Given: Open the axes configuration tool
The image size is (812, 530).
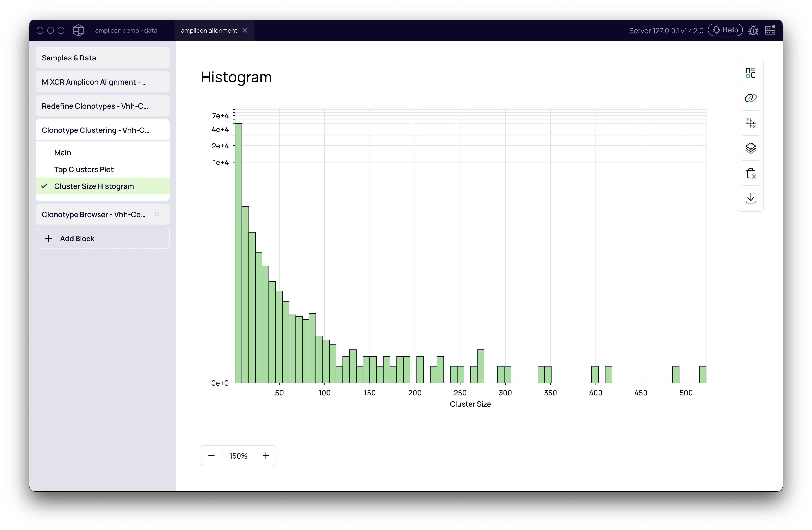Looking at the screenshot, I should pos(751,123).
